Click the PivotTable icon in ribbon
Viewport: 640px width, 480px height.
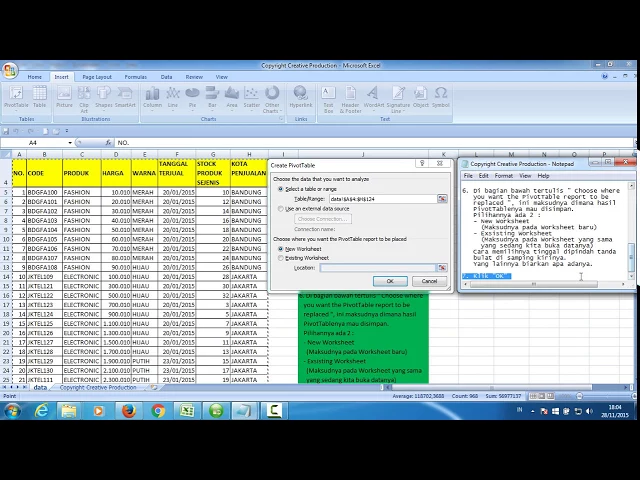(x=16, y=97)
